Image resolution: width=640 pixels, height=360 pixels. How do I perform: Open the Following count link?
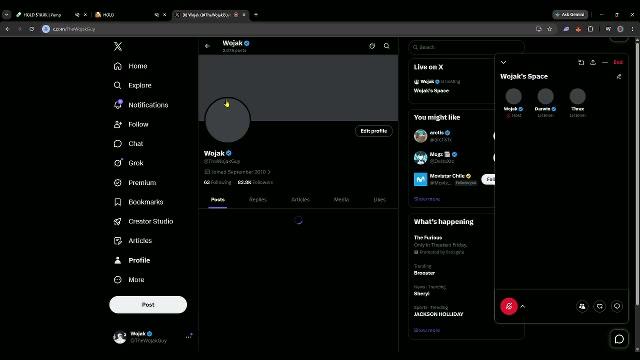click(218, 182)
